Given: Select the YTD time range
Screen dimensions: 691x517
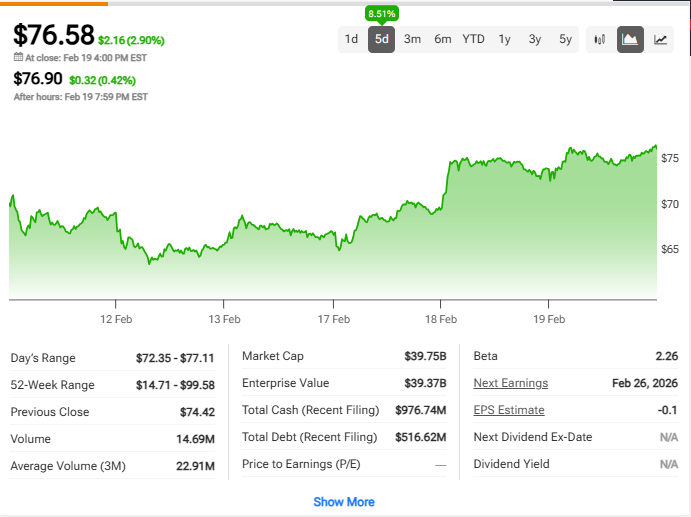Looking at the screenshot, I should coord(473,39).
